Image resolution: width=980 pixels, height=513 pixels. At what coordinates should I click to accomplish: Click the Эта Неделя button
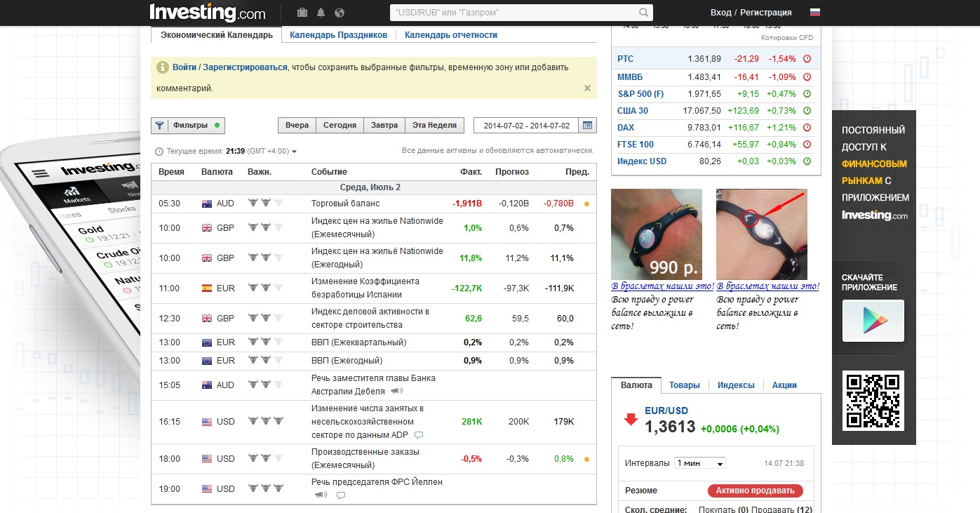434,126
